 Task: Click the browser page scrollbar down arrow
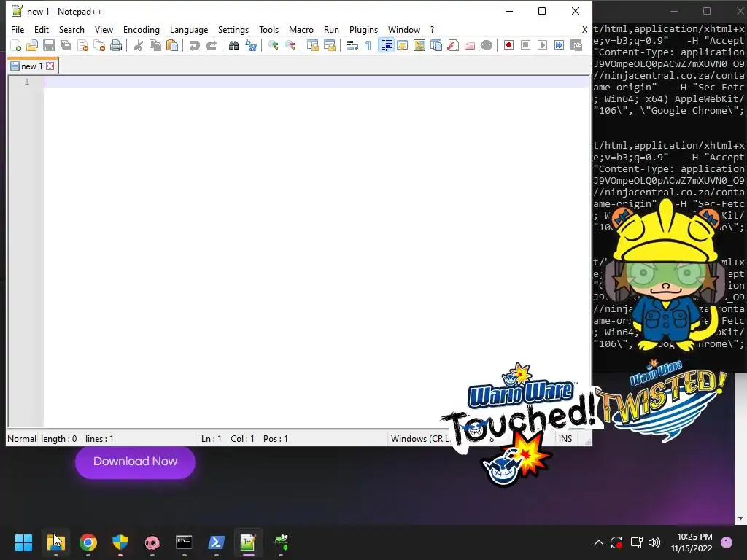click(x=740, y=518)
